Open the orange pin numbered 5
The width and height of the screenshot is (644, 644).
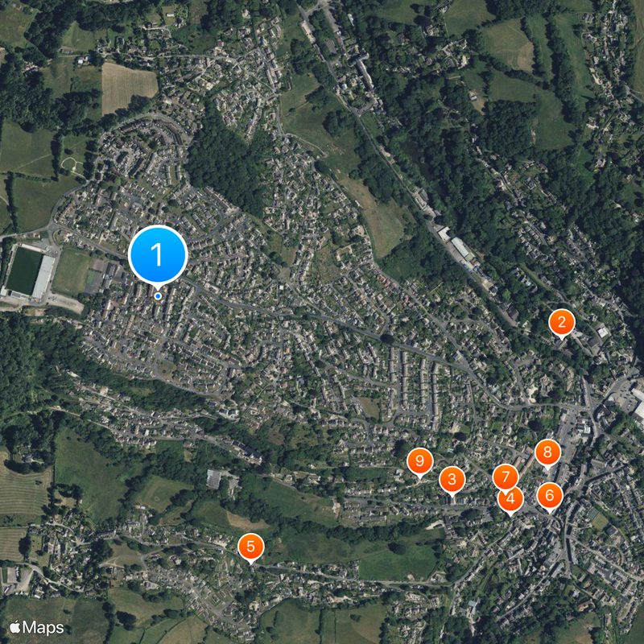(250, 547)
